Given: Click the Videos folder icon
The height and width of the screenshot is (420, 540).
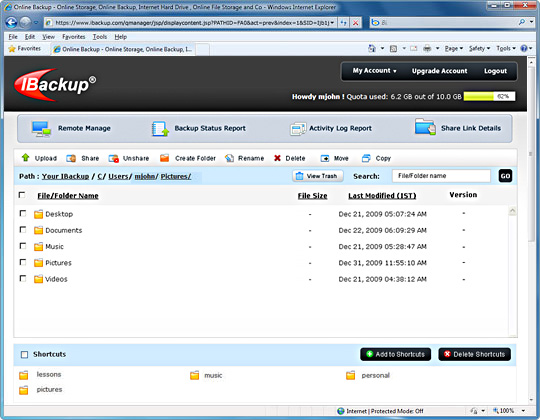Looking at the screenshot, I should pyautogui.click(x=39, y=279).
